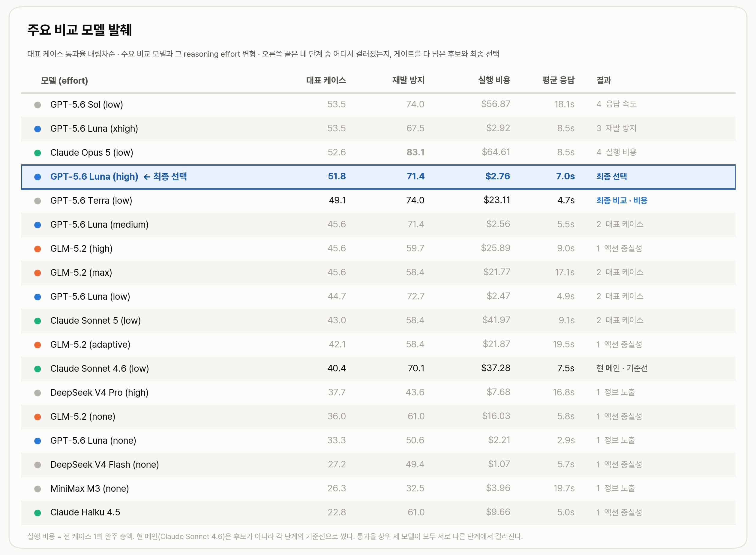Click the 재발 방지 value '32.5'
The width and height of the screenshot is (756, 555).
click(415, 488)
